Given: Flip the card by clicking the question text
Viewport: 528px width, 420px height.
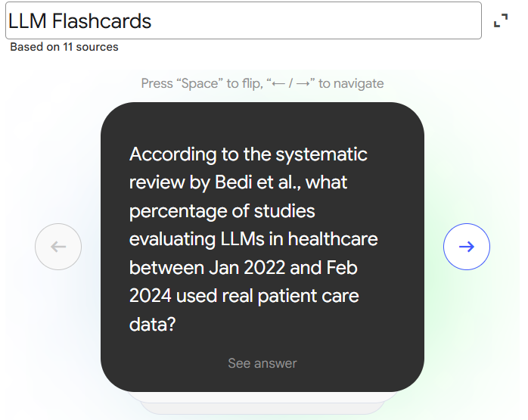Looking at the screenshot, I should pyautogui.click(x=254, y=239).
